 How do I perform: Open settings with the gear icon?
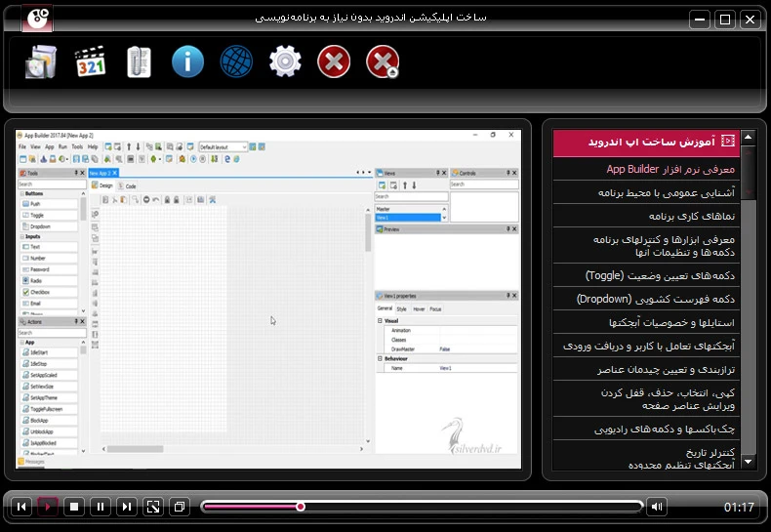point(285,62)
